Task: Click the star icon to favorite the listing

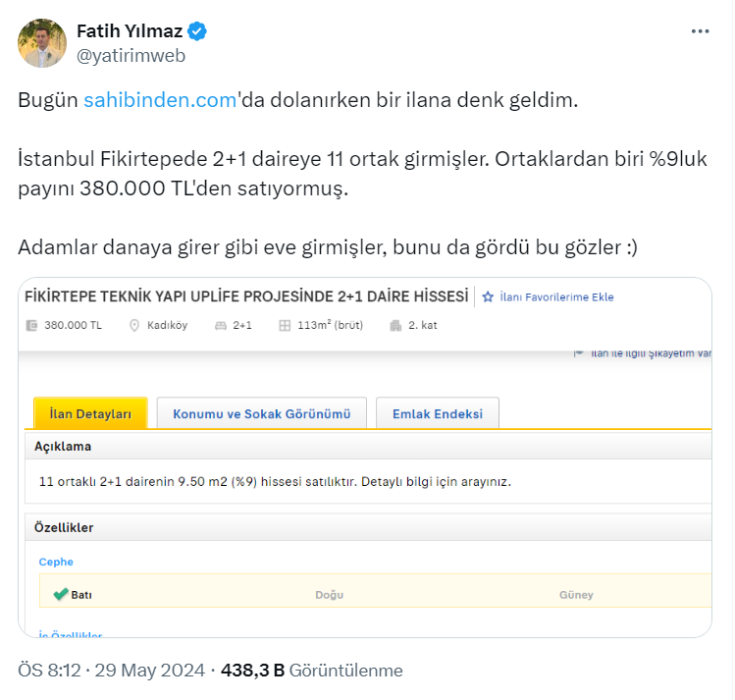Action: click(487, 296)
